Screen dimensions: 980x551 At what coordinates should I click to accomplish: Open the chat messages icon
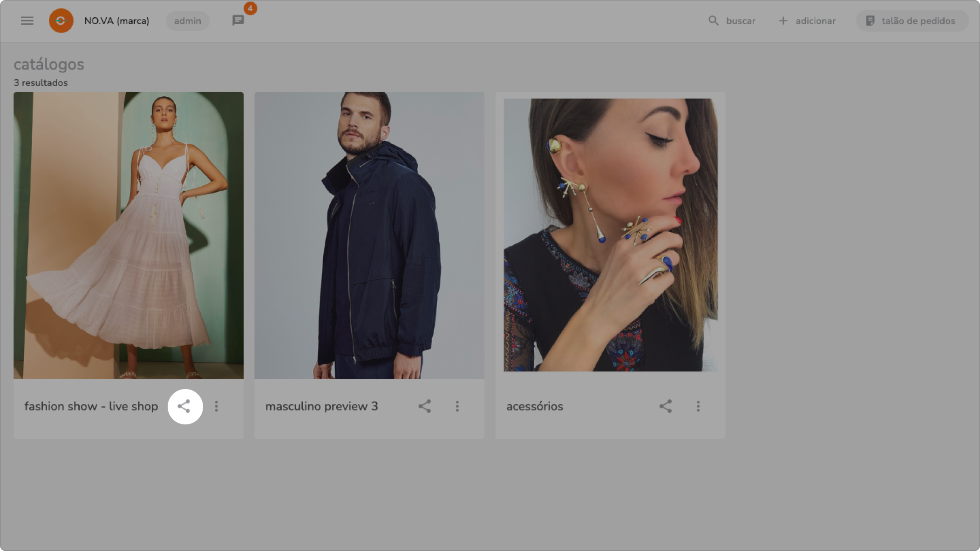238,20
